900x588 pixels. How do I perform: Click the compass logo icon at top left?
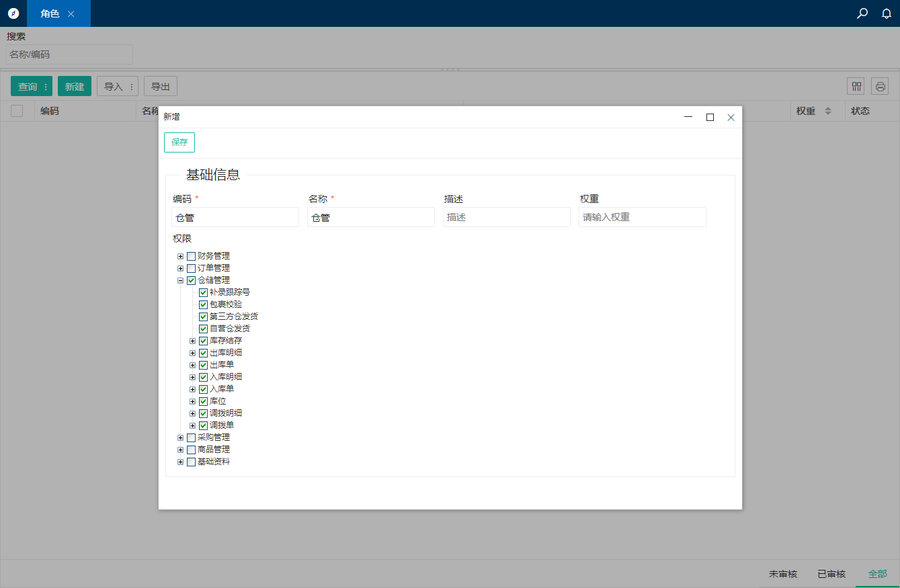[x=13, y=13]
